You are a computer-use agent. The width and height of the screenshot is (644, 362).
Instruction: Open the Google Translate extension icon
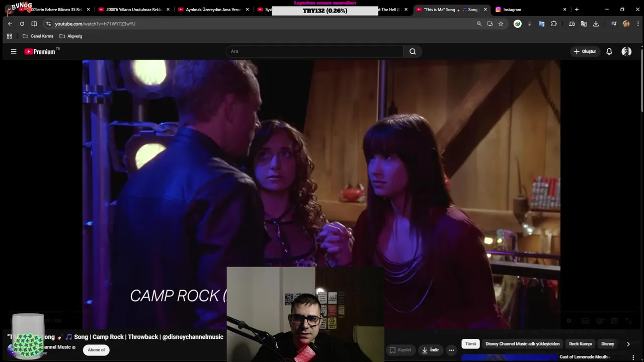pos(541,24)
